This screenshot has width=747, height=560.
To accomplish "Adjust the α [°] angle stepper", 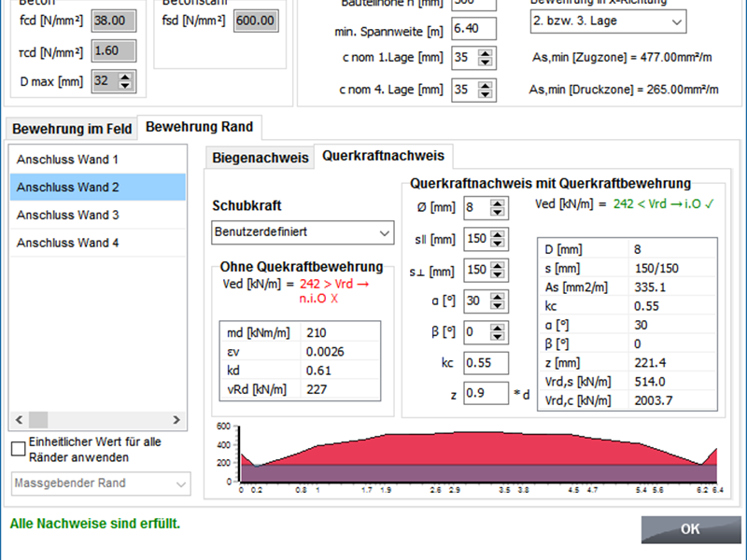I will (502, 301).
